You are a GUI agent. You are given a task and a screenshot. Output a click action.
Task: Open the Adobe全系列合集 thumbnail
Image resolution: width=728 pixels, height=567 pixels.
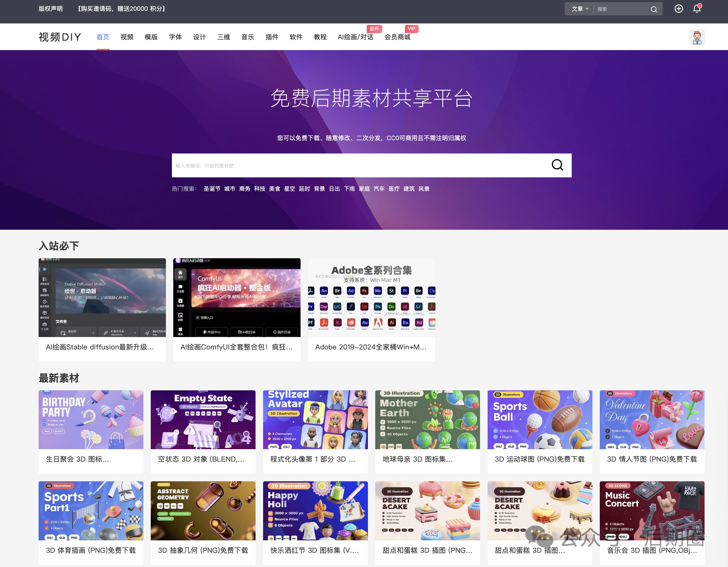372,297
